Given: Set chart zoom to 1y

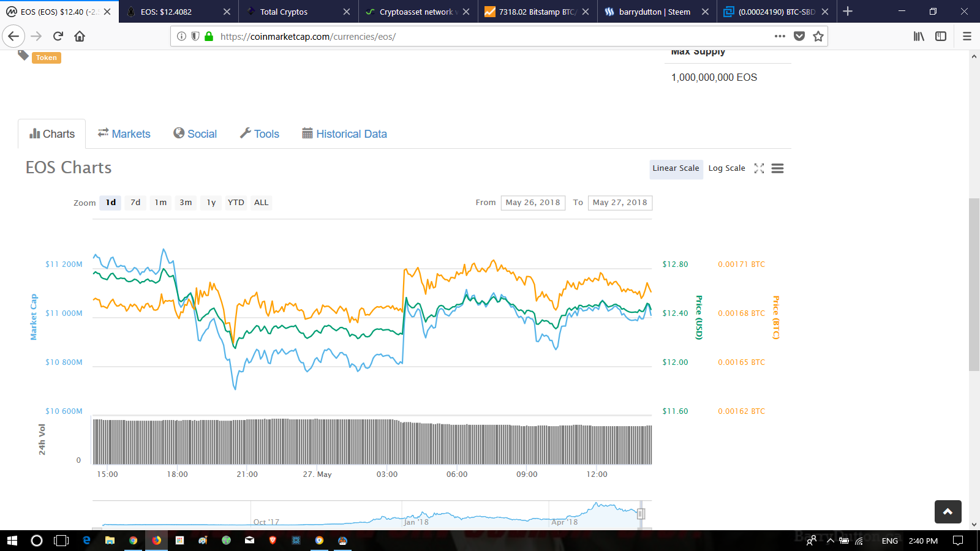Looking at the screenshot, I should pos(211,203).
